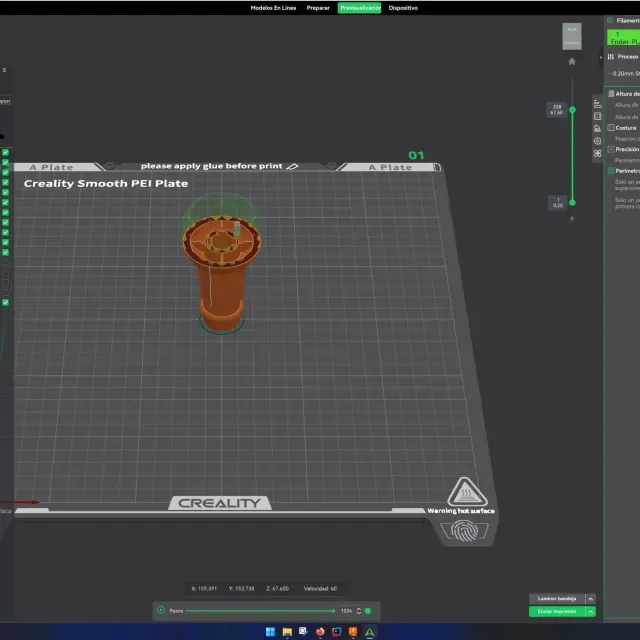Screen dimensions: 640x640
Task: Click the layer slider bottom value label 0,20
Action: 558,205
